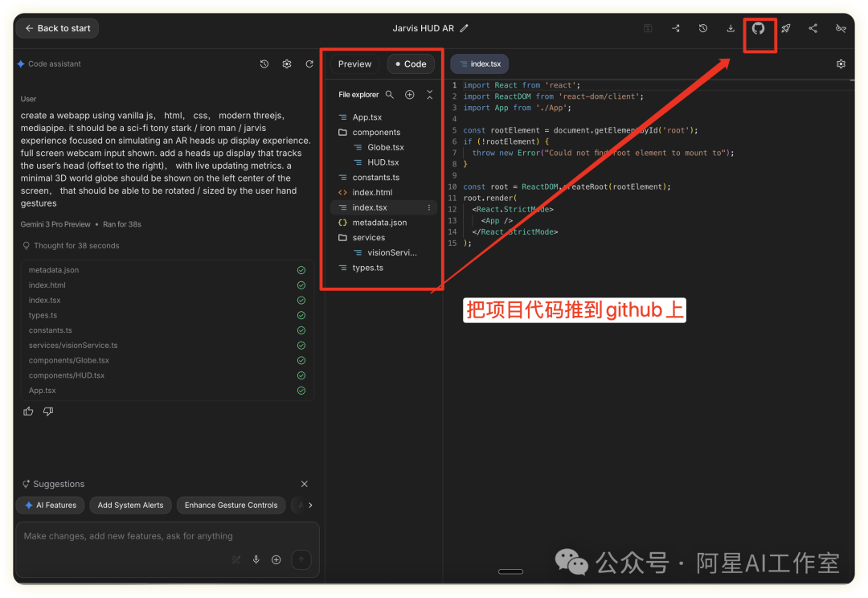Open Code assistant settings gear
The image size is (868, 598).
coord(287,63)
